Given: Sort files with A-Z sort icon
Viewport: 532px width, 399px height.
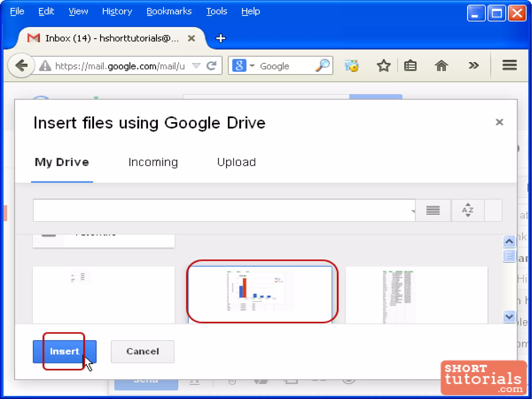Looking at the screenshot, I should (x=468, y=210).
